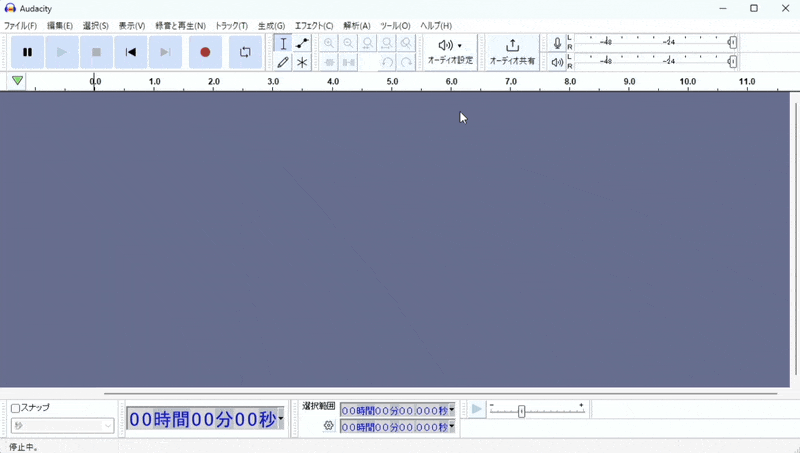Select the Draw (pencil) tool
The image size is (800, 453).
tap(283, 62)
